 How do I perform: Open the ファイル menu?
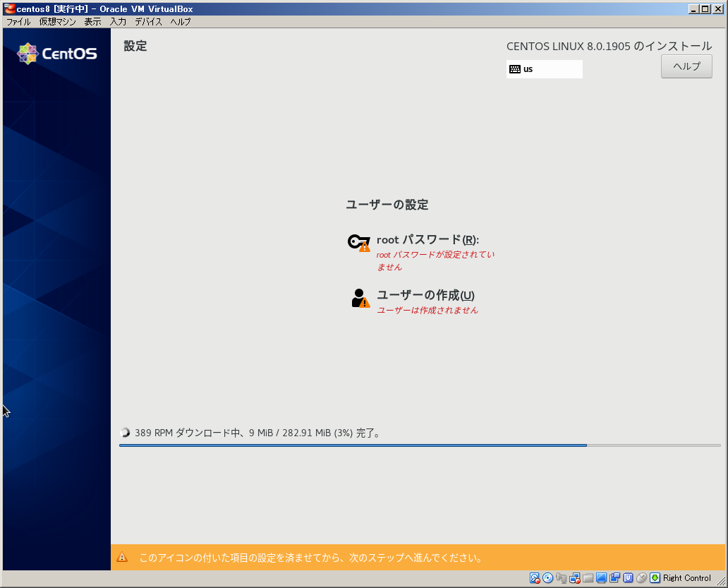point(18,22)
